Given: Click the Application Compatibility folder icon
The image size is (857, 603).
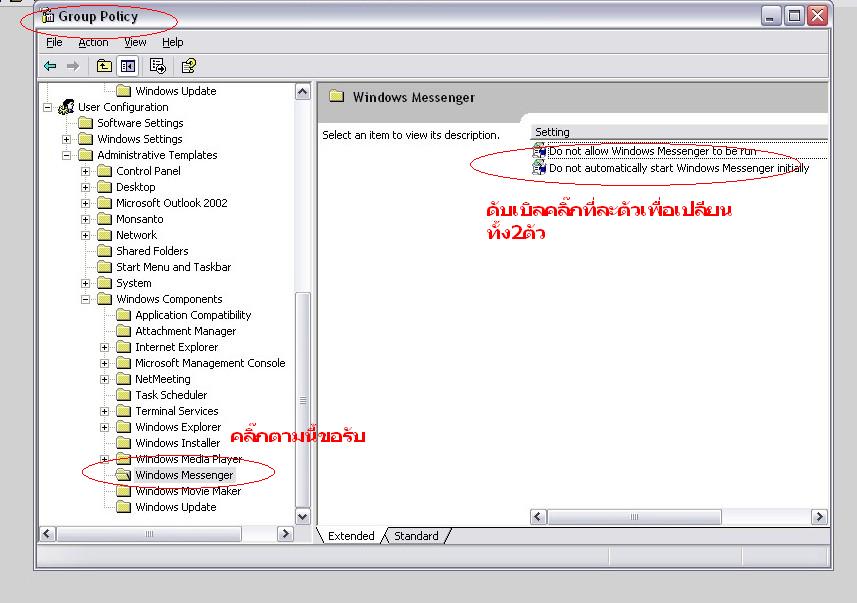Looking at the screenshot, I should 124,315.
